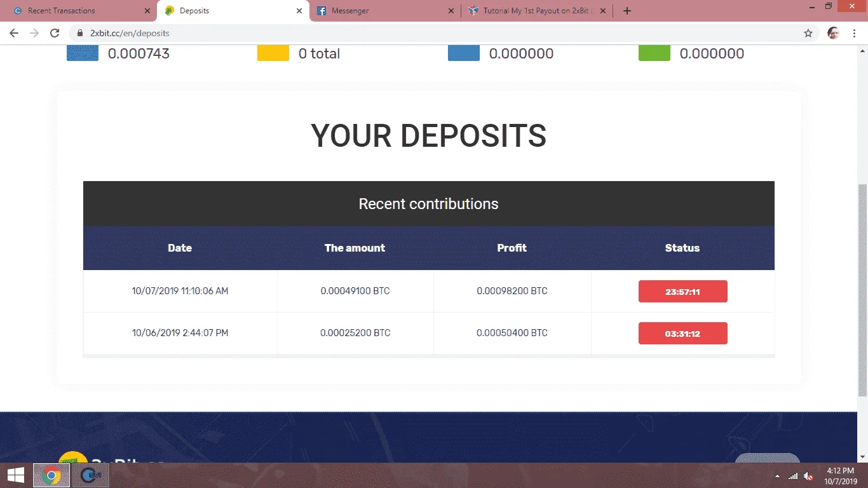Click the scrollbar up arrow
This screenshot has height=488, width=868.
coord(862,50)
